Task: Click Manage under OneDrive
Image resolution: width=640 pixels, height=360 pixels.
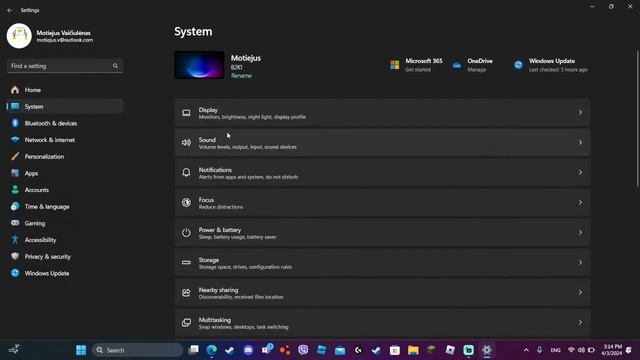Action: [x=477, y=70]
